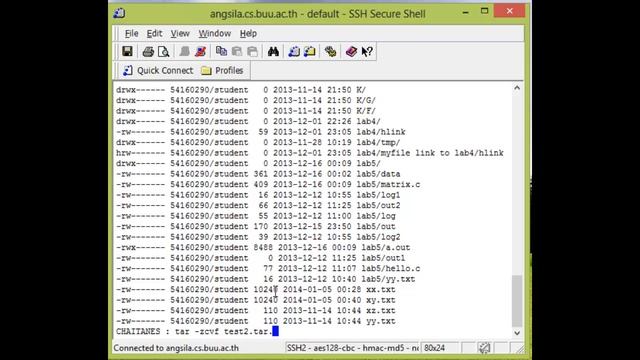640x360 pixels.
Task: Open the Profiles button
Action: coord(222,71)
